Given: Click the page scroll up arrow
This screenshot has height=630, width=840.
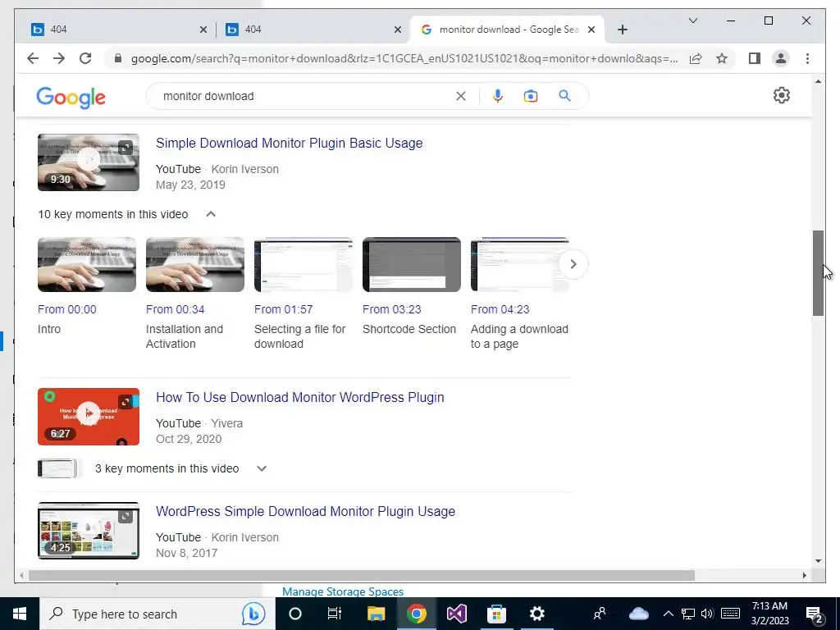Looking at the screenshot, I should tap(818, 81).
